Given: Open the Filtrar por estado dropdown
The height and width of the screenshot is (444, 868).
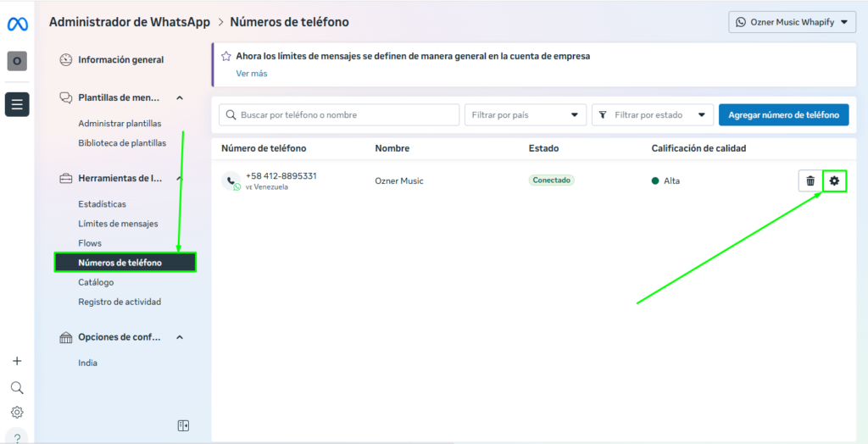Looking at the screenshot, I should [x=653, y=115].
